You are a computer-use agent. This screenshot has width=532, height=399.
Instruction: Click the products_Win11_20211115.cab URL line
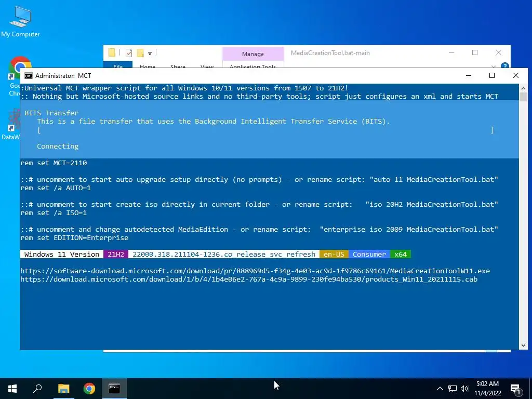[x=249, y=279]
